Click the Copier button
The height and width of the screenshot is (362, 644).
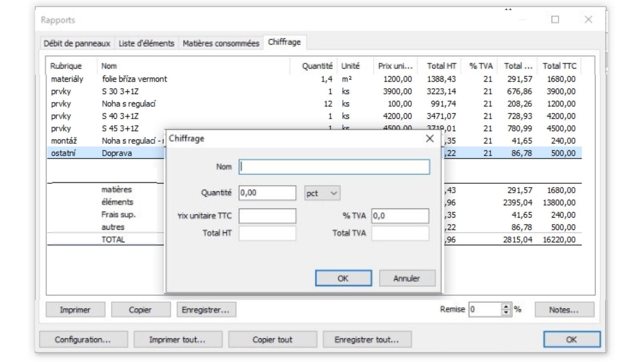coord(141,310)
